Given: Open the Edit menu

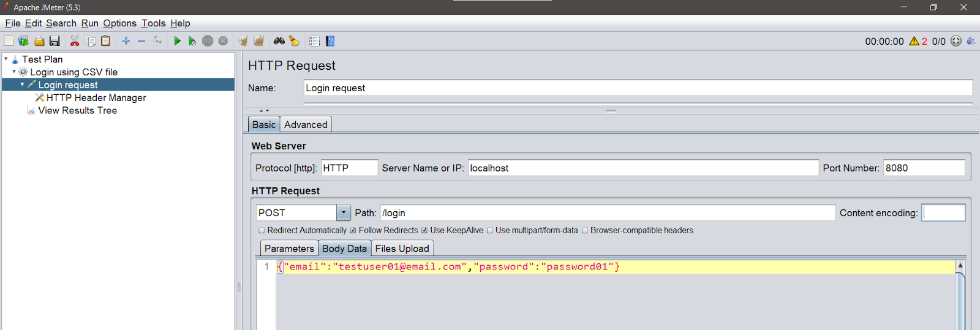Looking at the screenshot, I should point(33,23).
